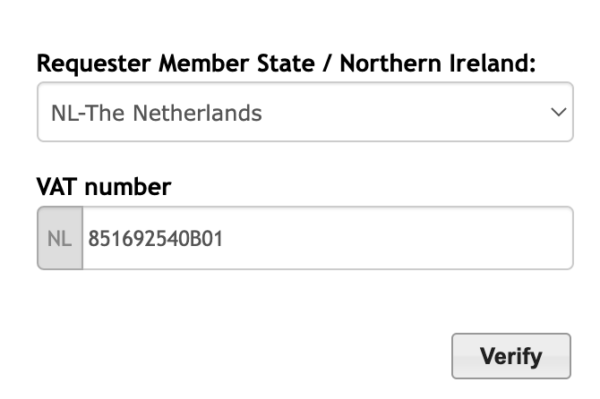Select the NL-The Netherlands combo box text
The image size is (600, 399).
tap(156, 113)
